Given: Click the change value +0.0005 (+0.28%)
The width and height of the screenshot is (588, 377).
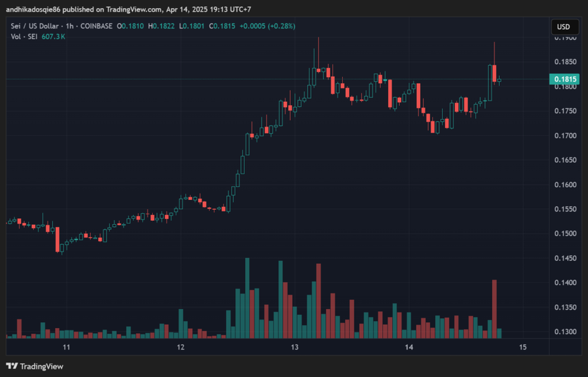Looking at the screenshot, I should (x=267, y=26).
